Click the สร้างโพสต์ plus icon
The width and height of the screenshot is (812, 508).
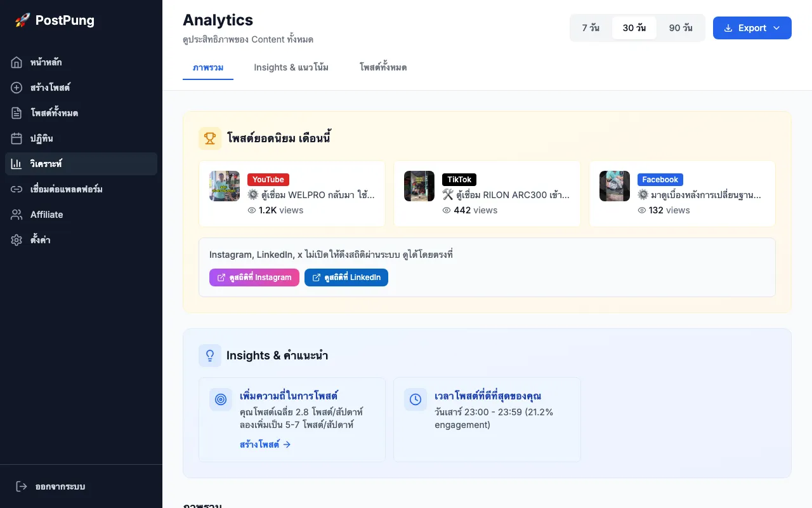pyautogui.click(x=16, y=87)
